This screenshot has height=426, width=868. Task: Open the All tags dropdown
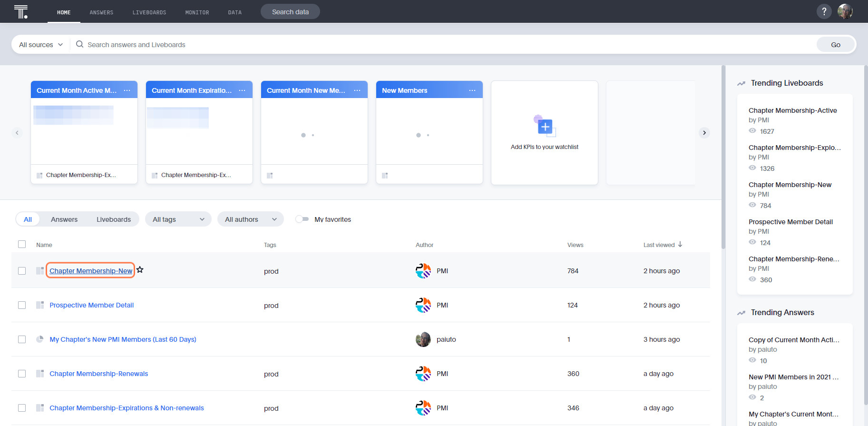178,219
